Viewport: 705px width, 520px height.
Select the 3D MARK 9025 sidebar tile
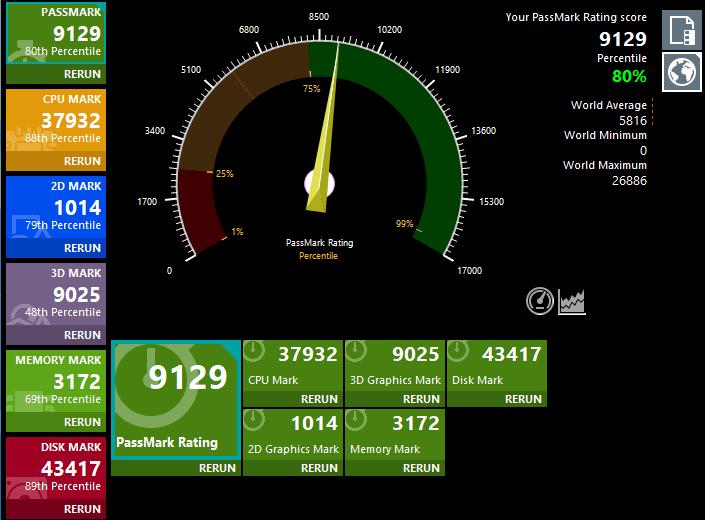(56, 294)
